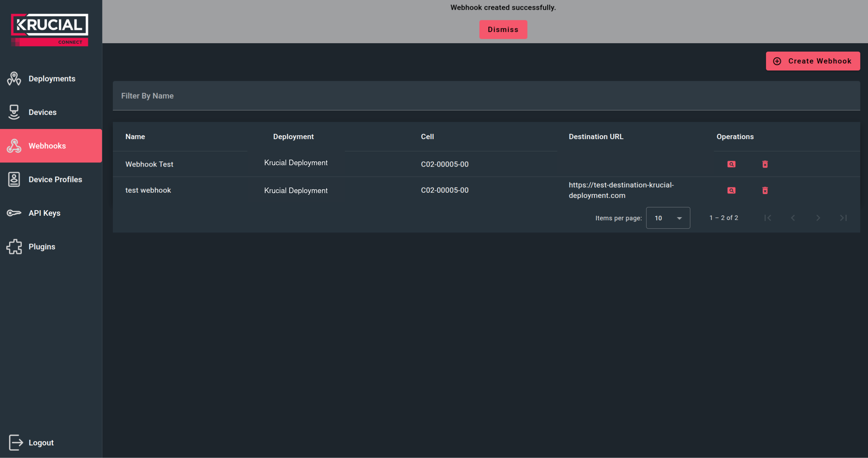Dismiss the webhook created notification
Screen dimensions: 868x458
click(503, 29)
